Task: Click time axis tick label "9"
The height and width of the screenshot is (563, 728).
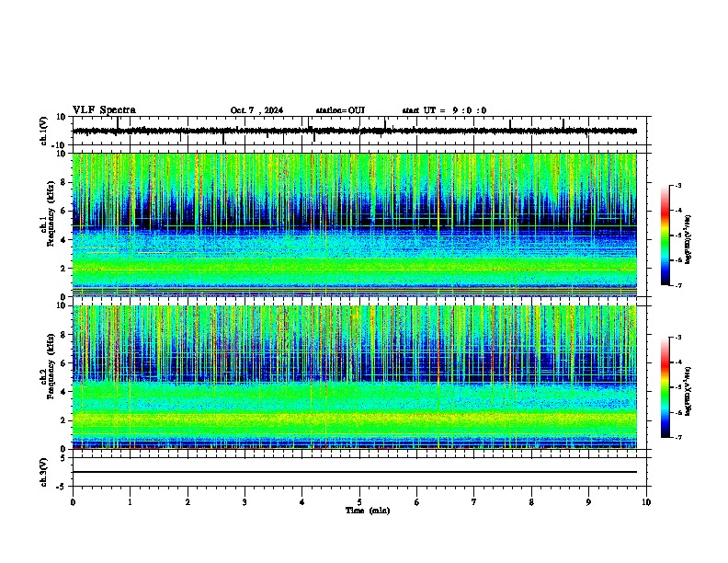Action: tap(588, 502)
